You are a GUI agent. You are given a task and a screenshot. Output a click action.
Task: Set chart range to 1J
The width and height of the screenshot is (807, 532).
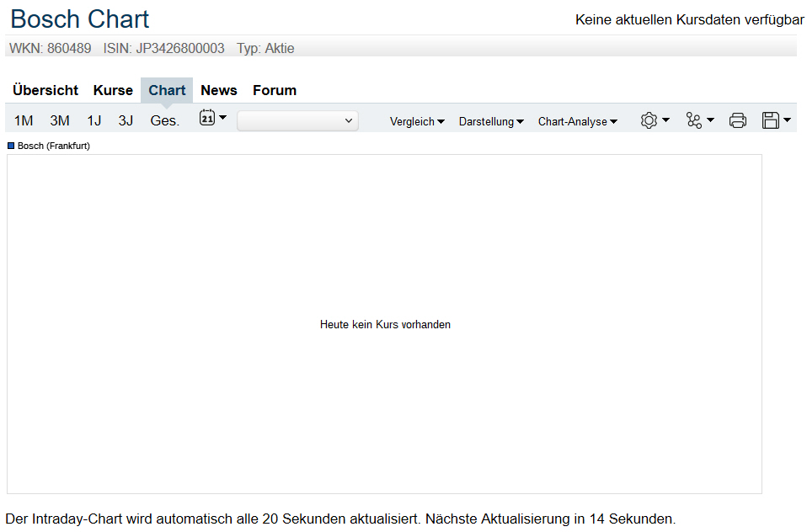94,120
